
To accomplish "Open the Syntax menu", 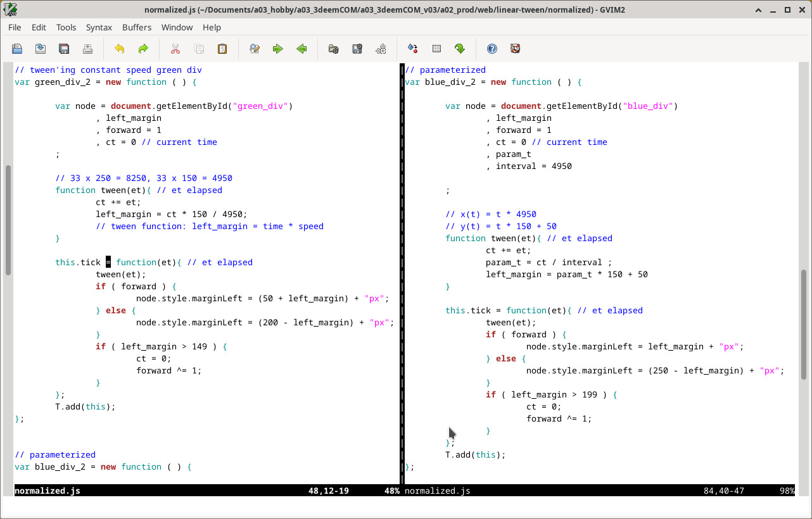I will [99, 27].
